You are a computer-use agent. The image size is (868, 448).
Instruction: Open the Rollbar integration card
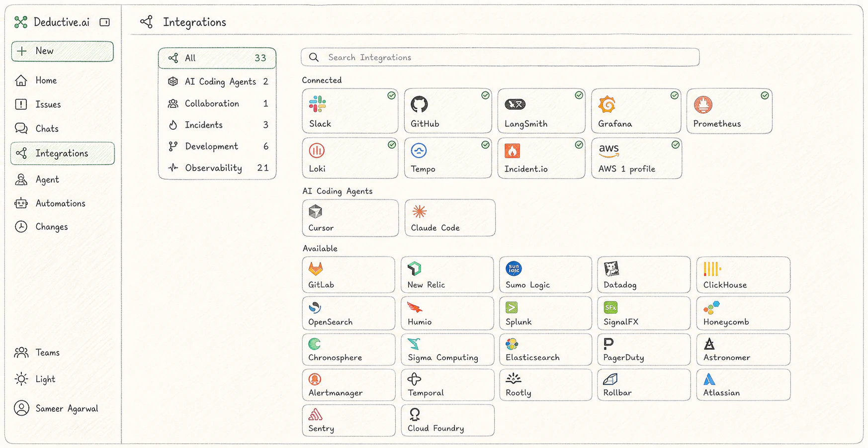tap(644, 384)
